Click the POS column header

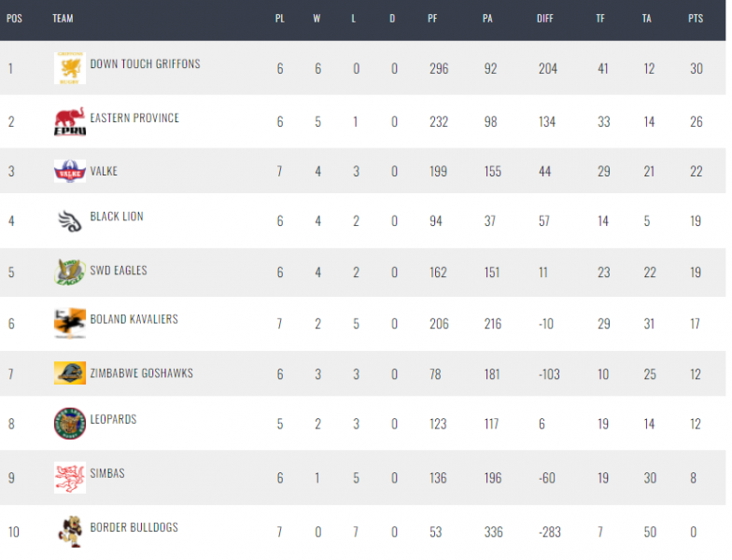14,19
